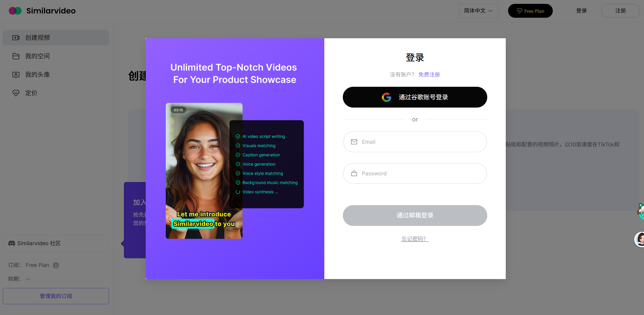Focus the Email input field

coord(415,142)
